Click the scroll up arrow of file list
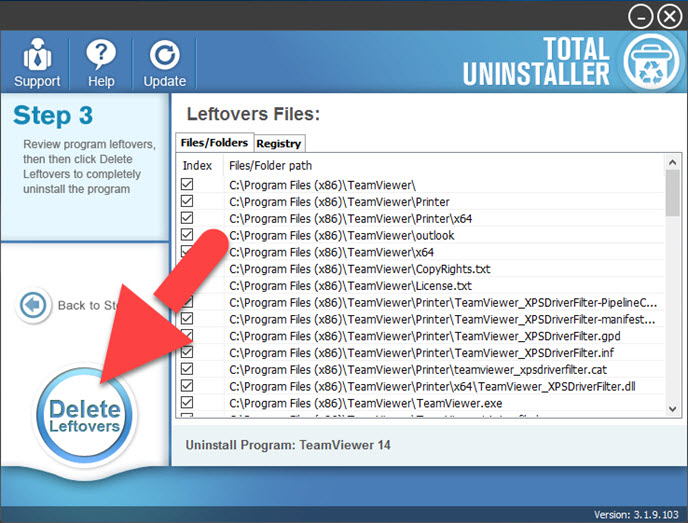This screenshot has width=688, height=523. coord(672,162)
